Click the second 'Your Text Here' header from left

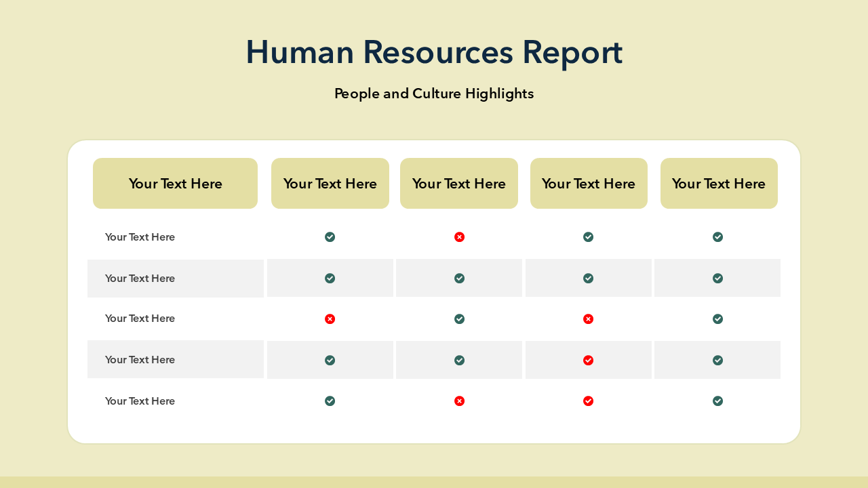[330, 184]
